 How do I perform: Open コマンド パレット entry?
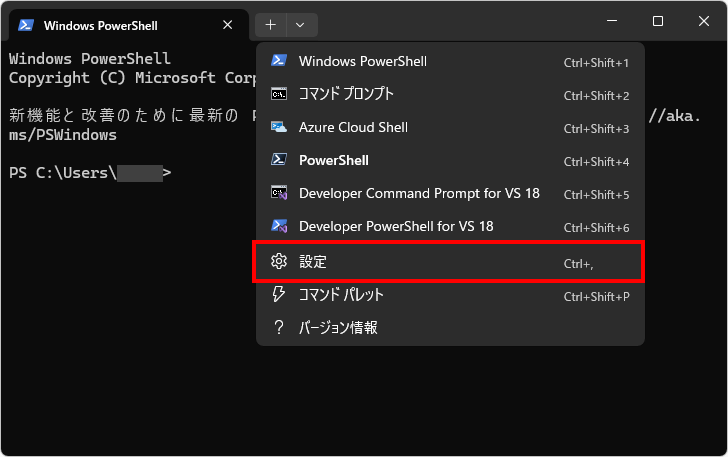450,295
